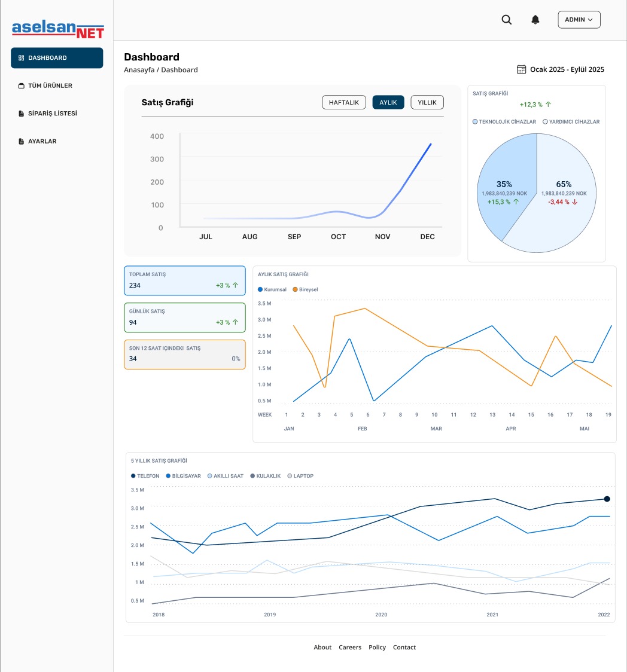The height and width of the screenshot is (672, 627).
Task: Click the Sipariş Listesi document icon
Action: (x=22, y=114)
